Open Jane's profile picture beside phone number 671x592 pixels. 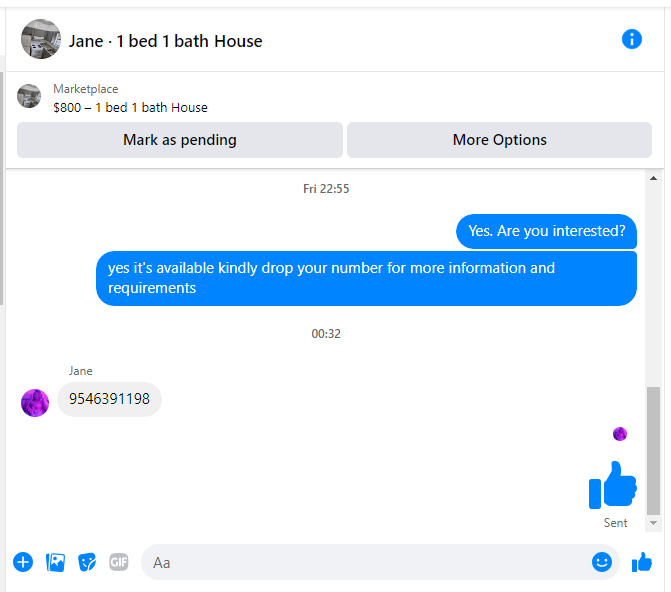point(35,403)
